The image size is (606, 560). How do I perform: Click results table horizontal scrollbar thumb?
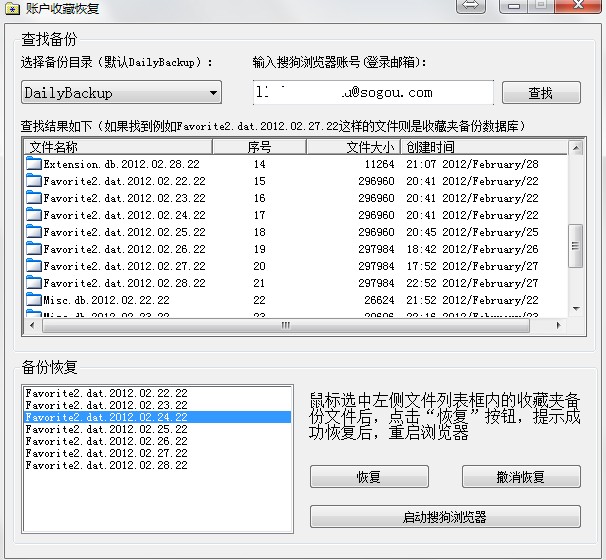point(286,325)
